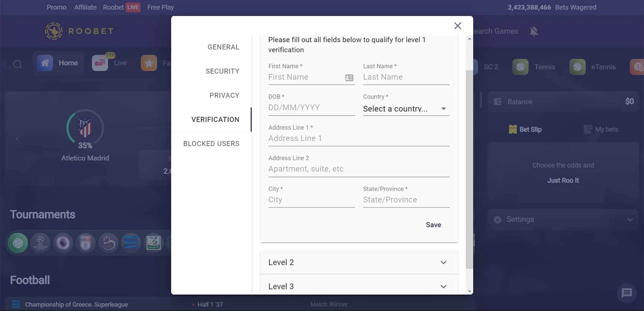644x311 pixels.
Task: Open the Free Play link
Action: tap(160, 7)
